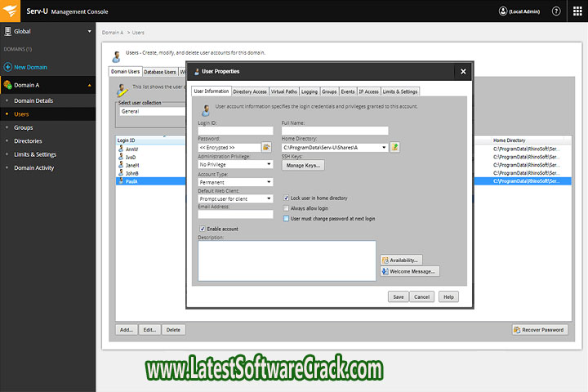Screen dimensions: 588x392
Task: Open Directories in the sidebar
Action: (x=28, y=141)
